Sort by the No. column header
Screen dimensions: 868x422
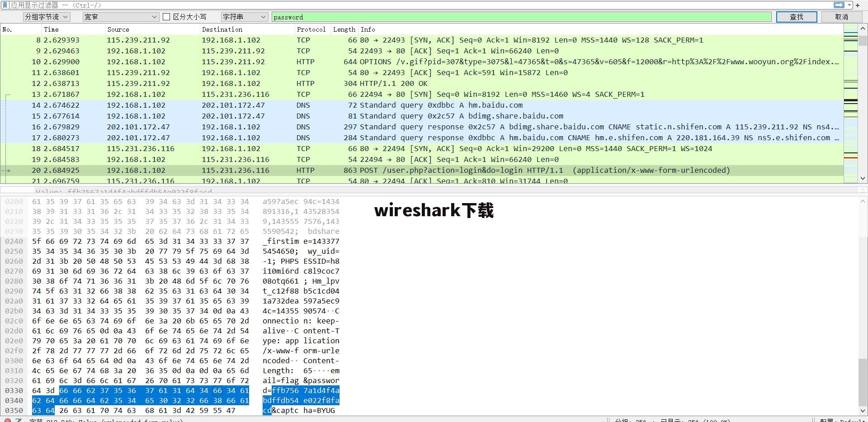[21, 29]
